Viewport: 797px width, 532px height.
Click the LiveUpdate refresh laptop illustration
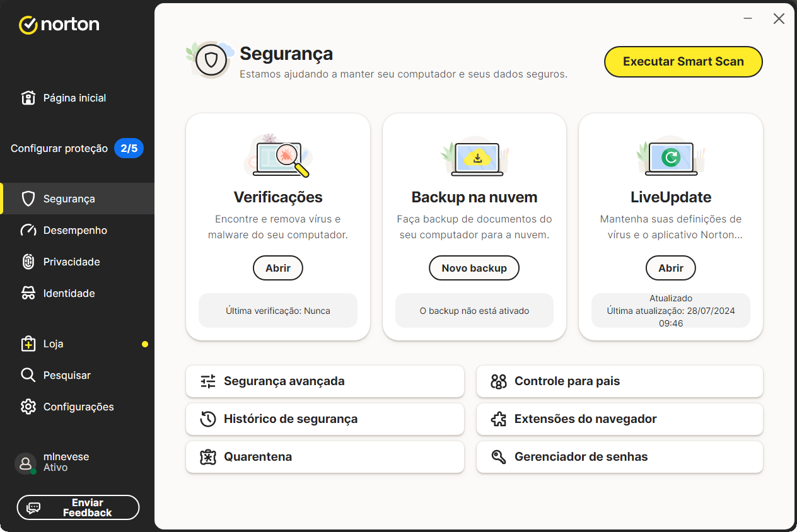click(x=671, y=156)
